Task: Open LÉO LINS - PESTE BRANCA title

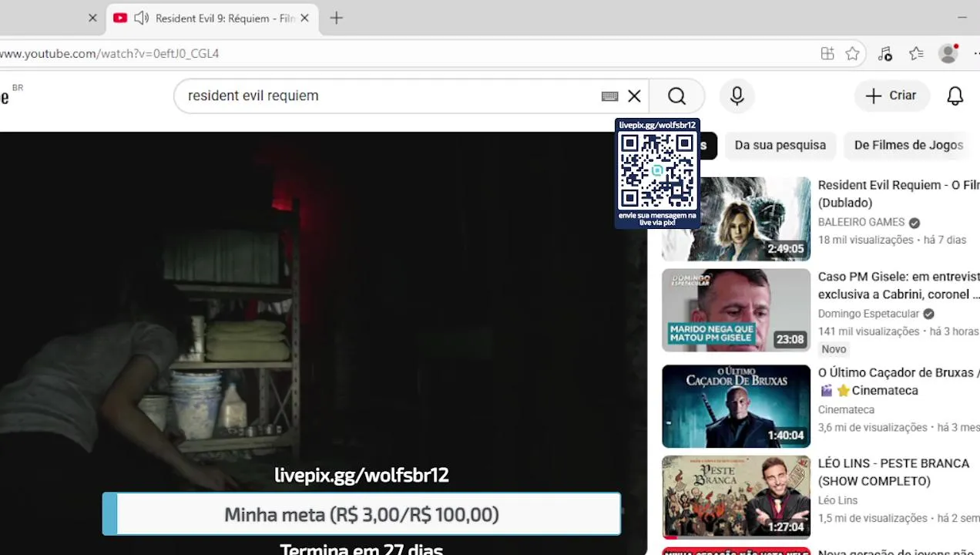Action: point(894,472)
